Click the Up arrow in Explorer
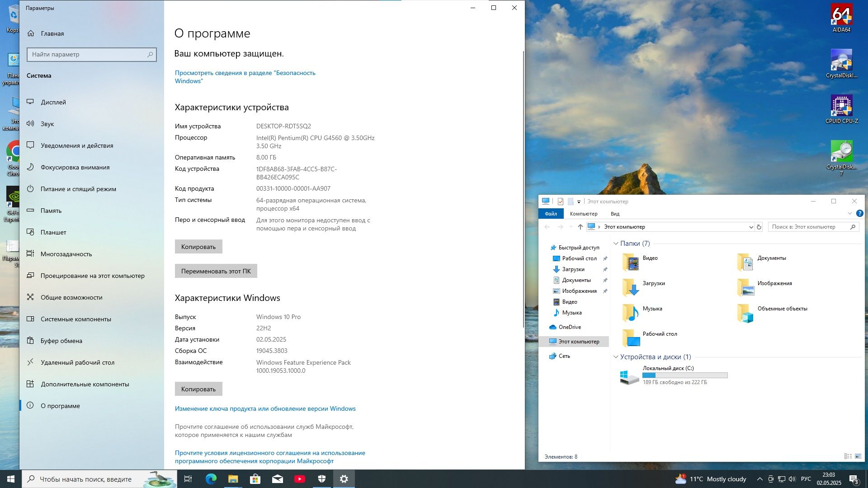 [x=580, y=227]
